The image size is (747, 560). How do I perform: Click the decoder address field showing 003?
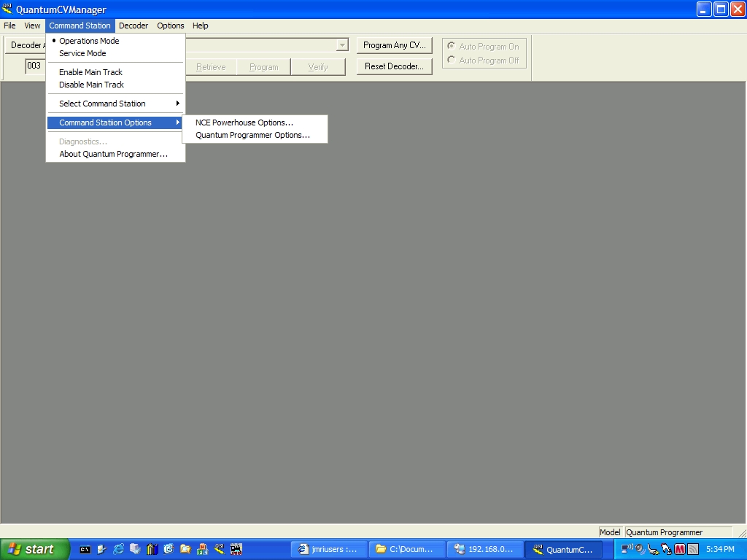tap(35, 66)
